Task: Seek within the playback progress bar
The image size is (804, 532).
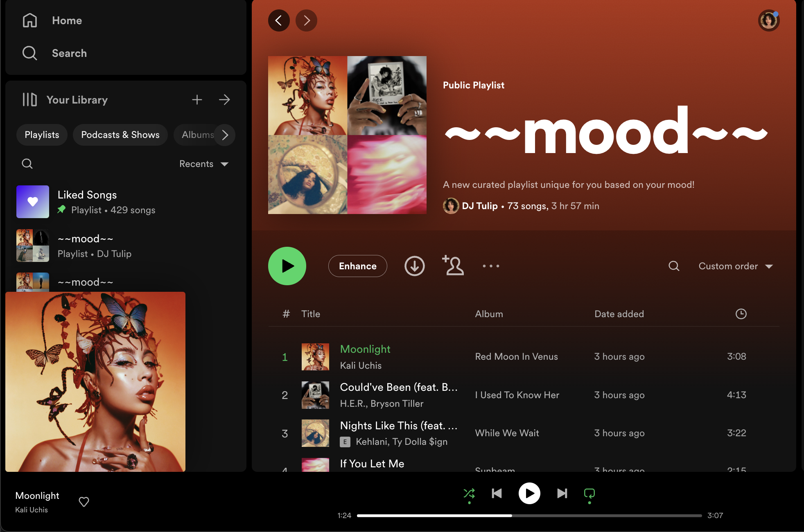Action: 529,516
